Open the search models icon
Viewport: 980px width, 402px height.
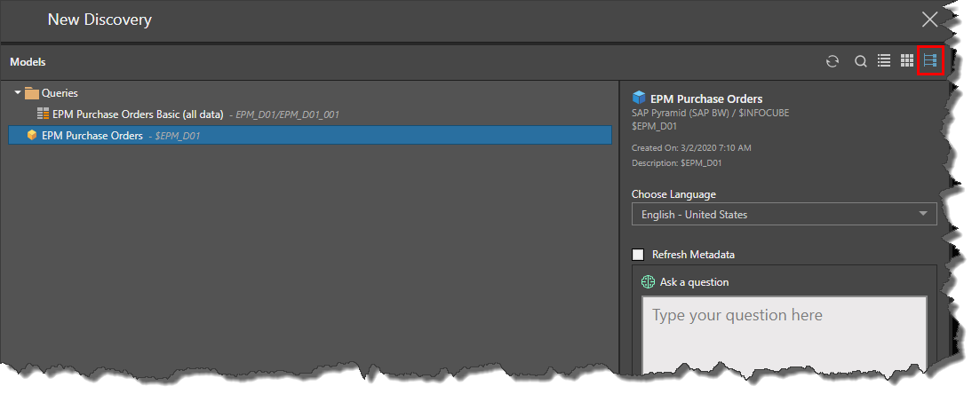(861, 61)
